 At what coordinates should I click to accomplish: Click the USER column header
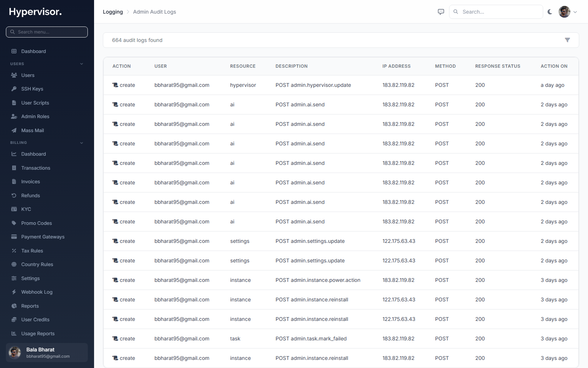pyautogui.click(x=161, y=66)
